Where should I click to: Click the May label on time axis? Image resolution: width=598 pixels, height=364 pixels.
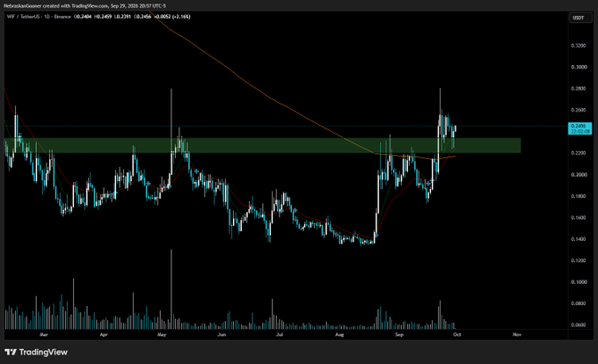162,335
